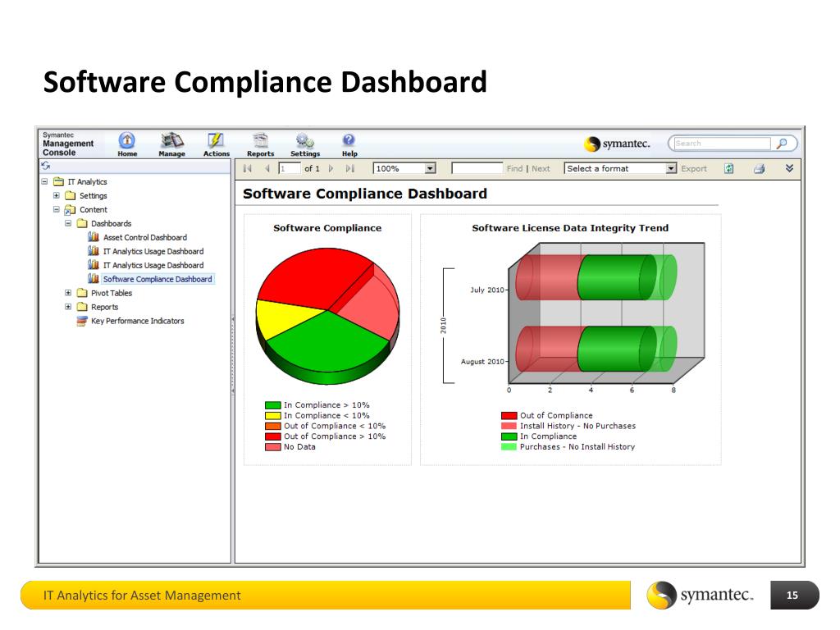Click the Find link in the report toolbar

coord(514,169)
